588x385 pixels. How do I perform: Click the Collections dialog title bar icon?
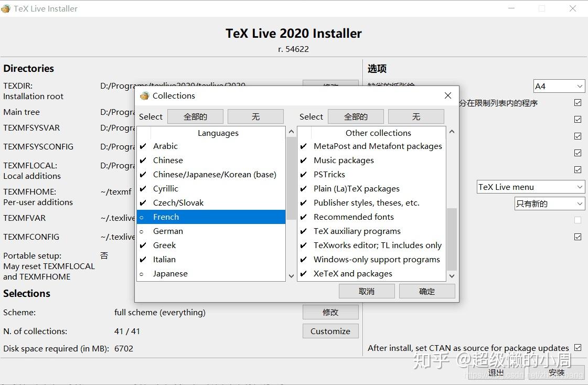point(145,95)
